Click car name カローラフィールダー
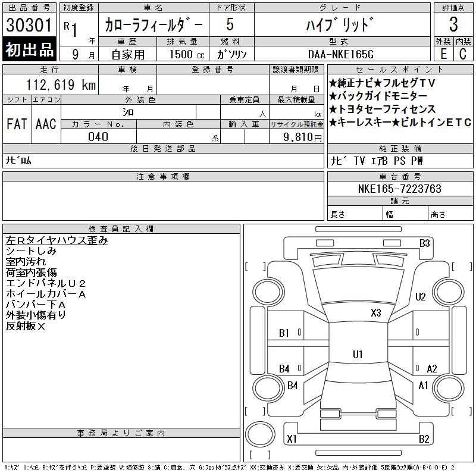 pyautogui.click(x=154, y=24)
